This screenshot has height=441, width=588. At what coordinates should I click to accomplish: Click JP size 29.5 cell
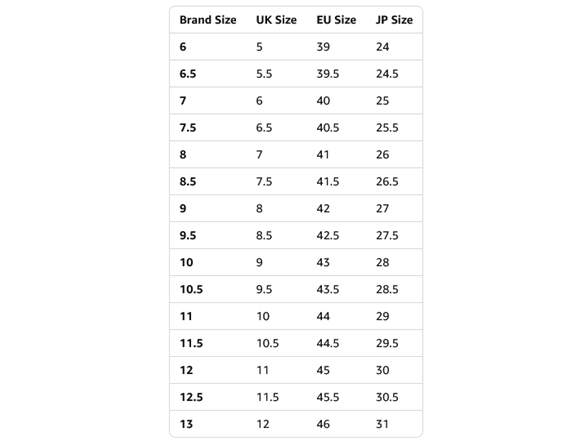[387, 344]
